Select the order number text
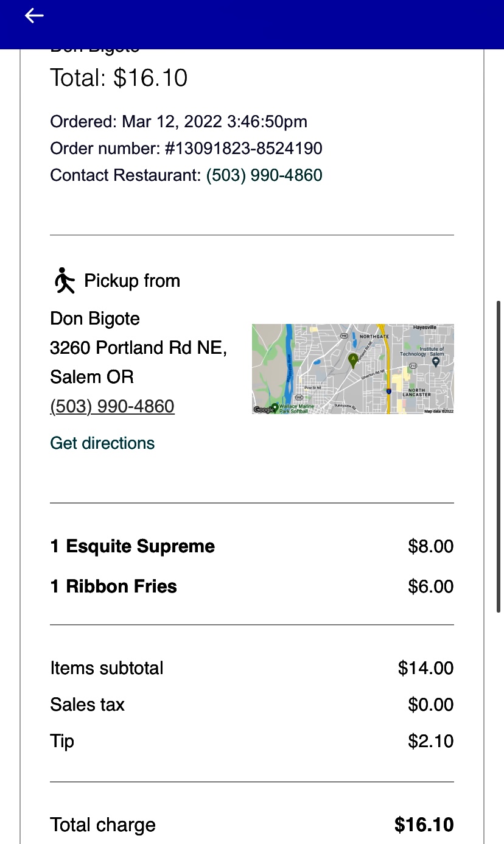The height and width of the screenshot is (844, 504). (186, 149)
